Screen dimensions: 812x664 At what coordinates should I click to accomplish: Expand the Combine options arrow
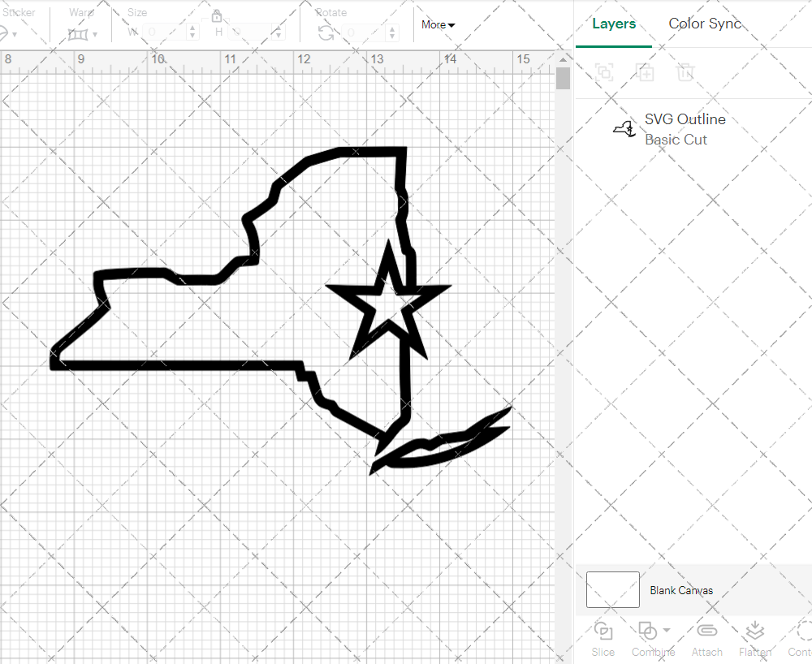pyautogui.click(x=666, y=630)
